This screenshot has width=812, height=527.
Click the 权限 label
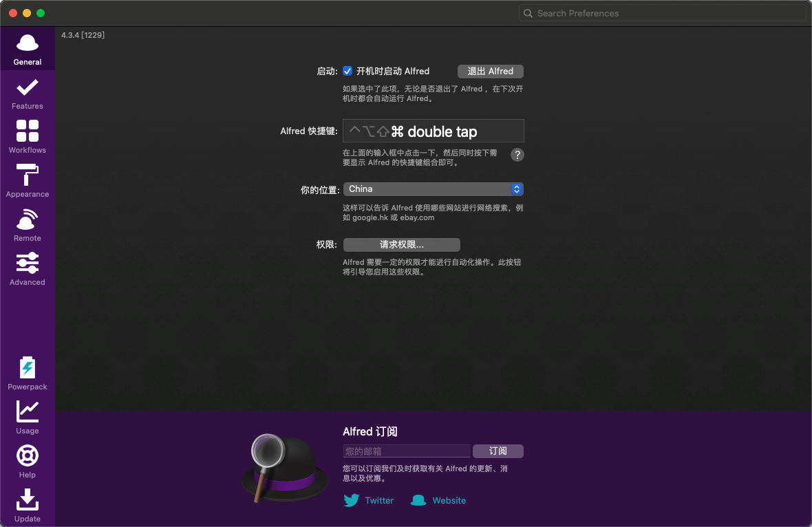coord(327,244)
